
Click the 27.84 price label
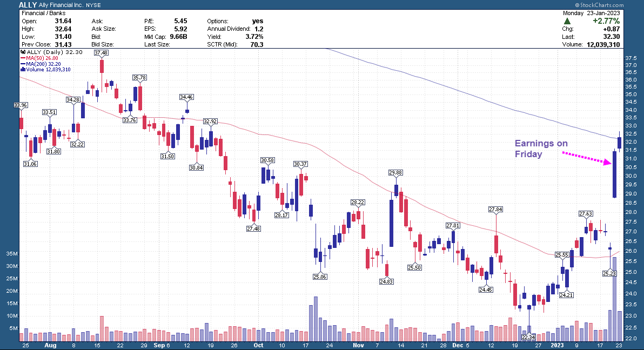click(x=496, y=209)
